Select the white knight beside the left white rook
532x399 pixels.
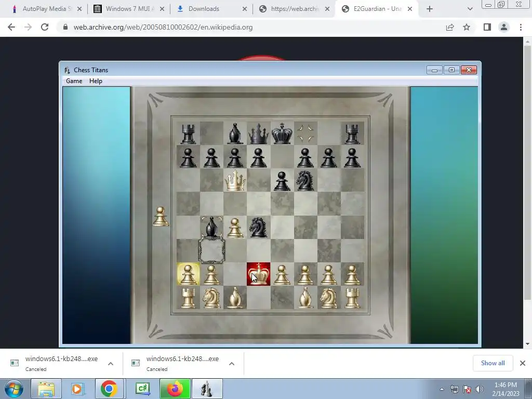(x=211, y=298)
